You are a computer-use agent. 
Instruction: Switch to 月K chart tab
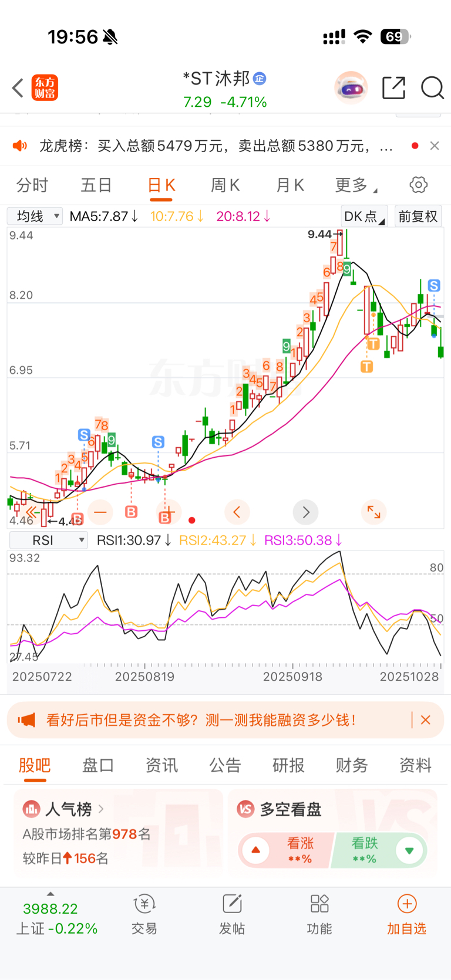click(290, 185)
